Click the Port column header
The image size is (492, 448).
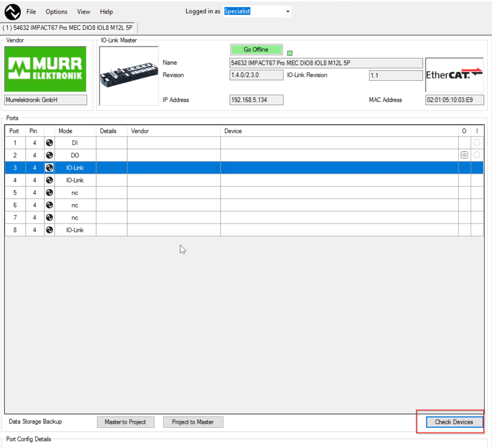15,131
